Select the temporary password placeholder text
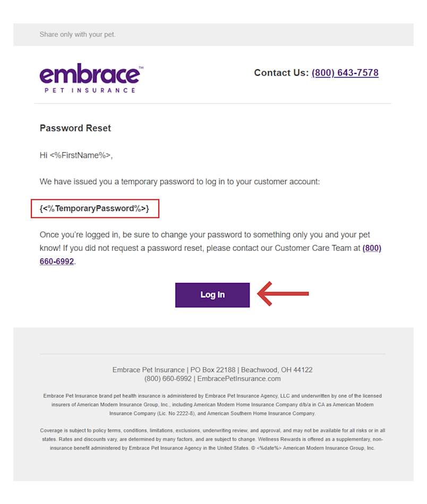 point(95,208)
